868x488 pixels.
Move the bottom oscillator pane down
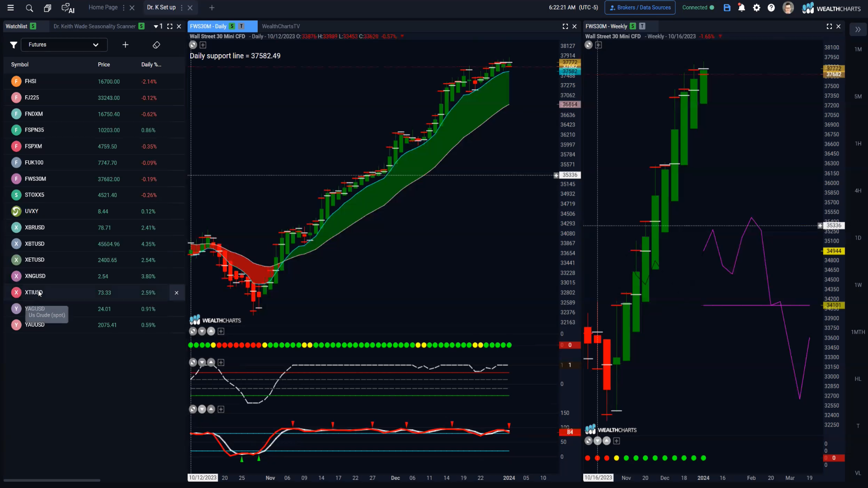click(x=202, y=409)
